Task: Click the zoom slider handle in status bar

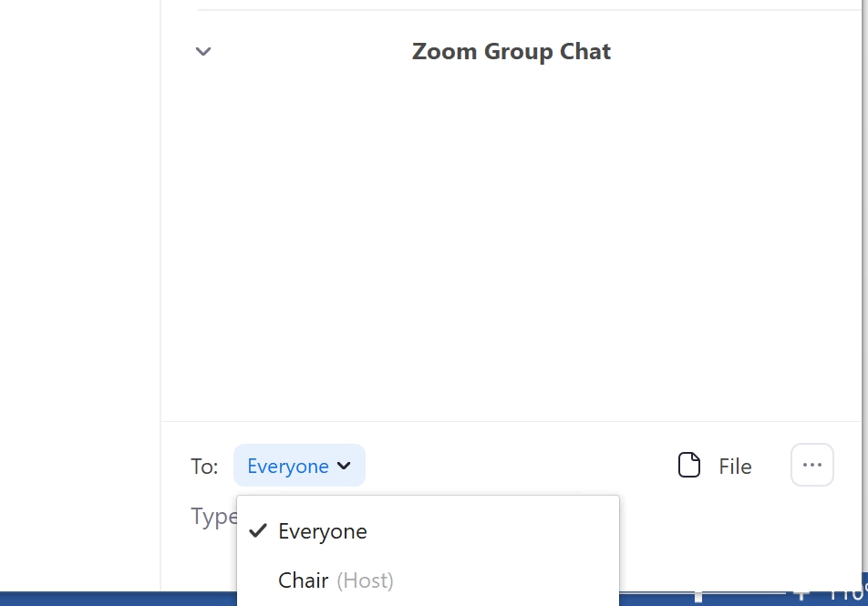Action: 698,597
